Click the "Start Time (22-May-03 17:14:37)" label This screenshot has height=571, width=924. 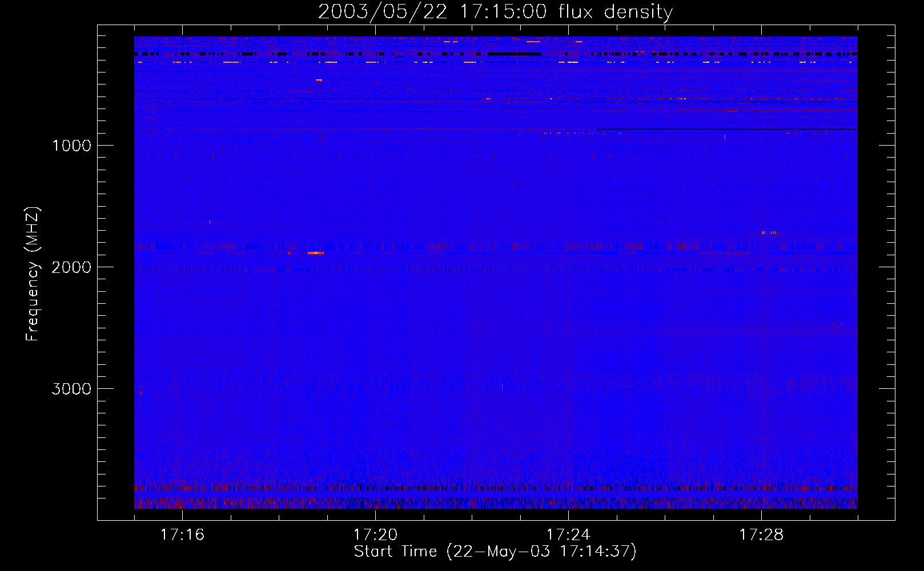point(495,552)
